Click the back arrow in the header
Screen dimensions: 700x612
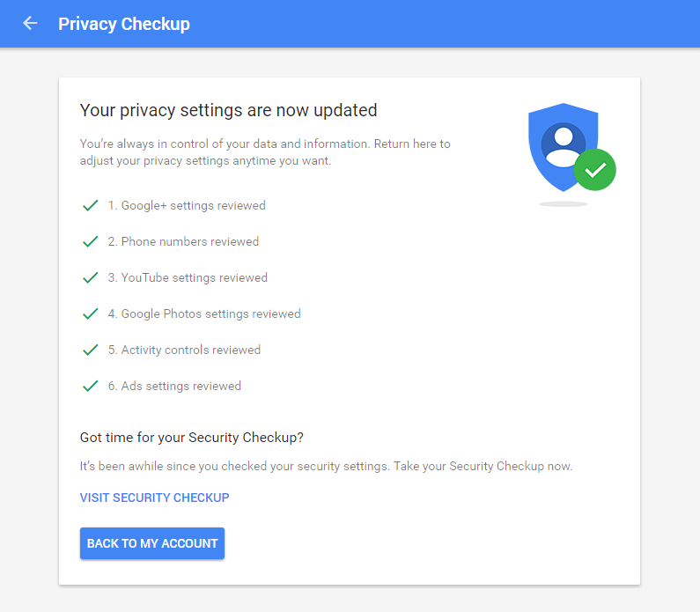(30, 23)
